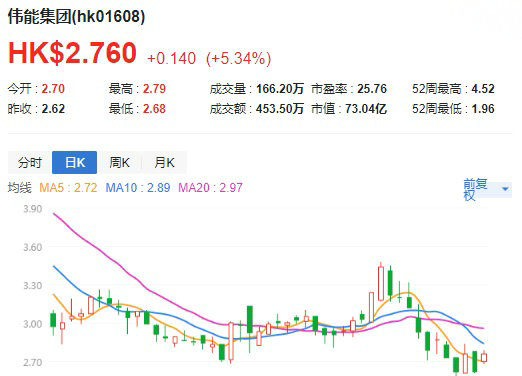Click the rightmost candlestick on the chart
Viewport: 522px width, 376px height.
pos(484,357)
